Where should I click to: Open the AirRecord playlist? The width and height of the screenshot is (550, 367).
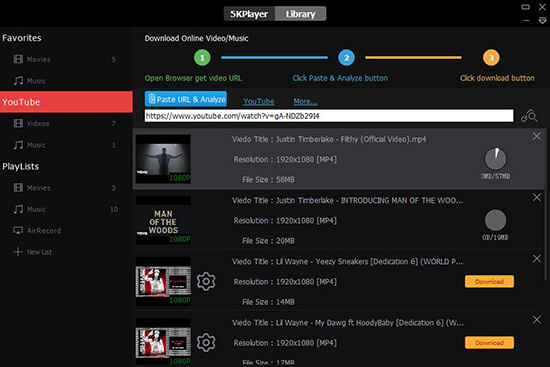(66, 231)
